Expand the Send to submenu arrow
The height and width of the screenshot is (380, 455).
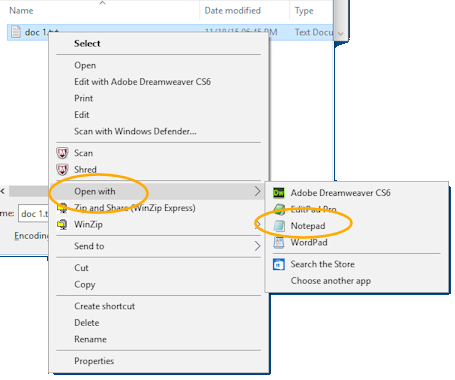pyautogui.click(x=257, y=246)
